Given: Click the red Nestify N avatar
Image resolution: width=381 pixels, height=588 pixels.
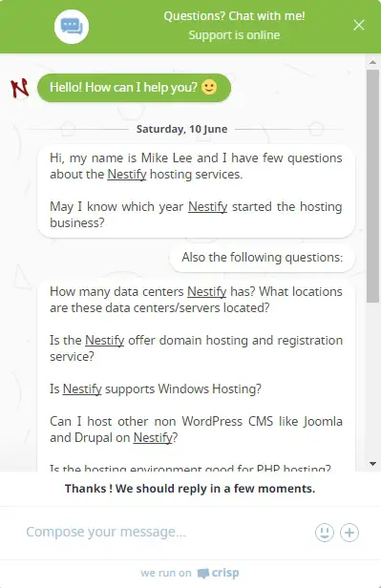Looking at the screenshot, I should [19, 89].
